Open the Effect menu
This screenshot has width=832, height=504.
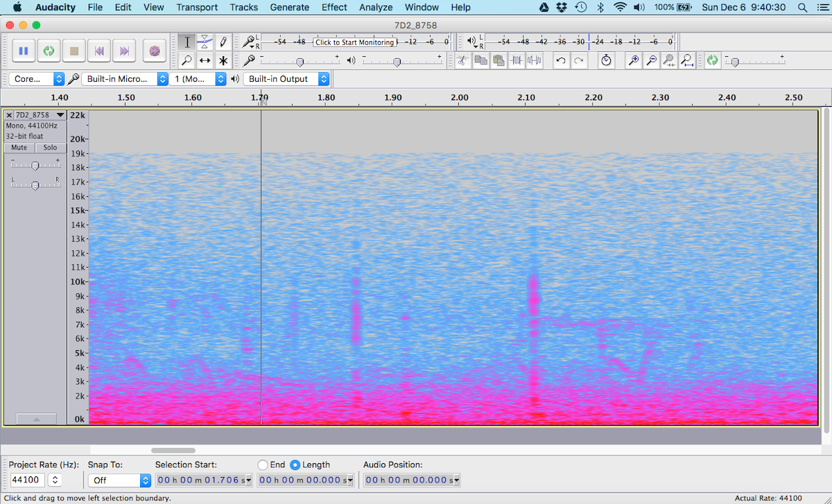[x=334, y=7]
